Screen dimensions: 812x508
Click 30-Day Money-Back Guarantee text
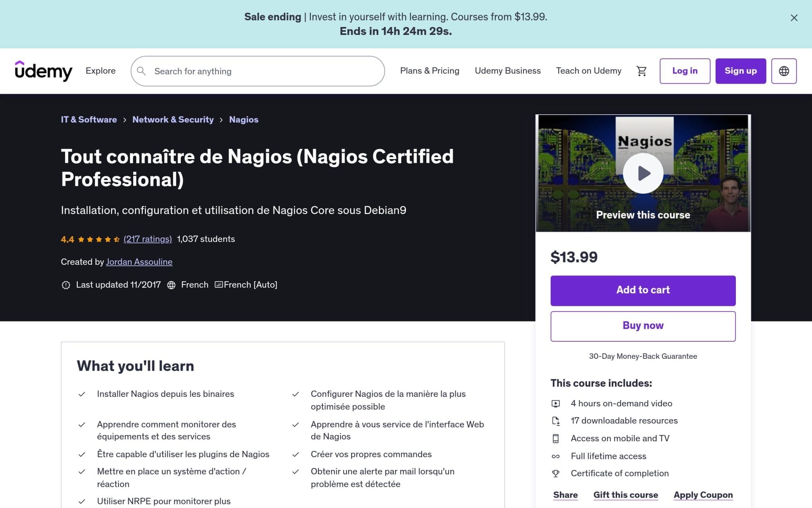[643, 356]
